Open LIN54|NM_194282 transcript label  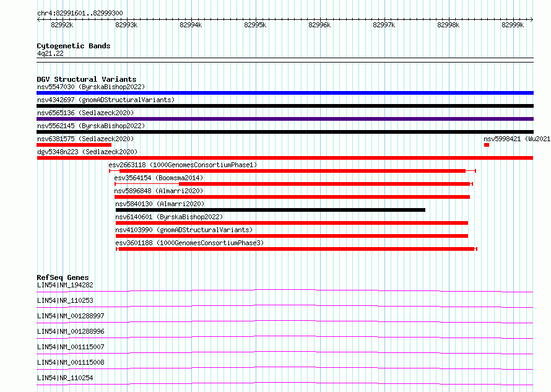click(x=65, y=285)
